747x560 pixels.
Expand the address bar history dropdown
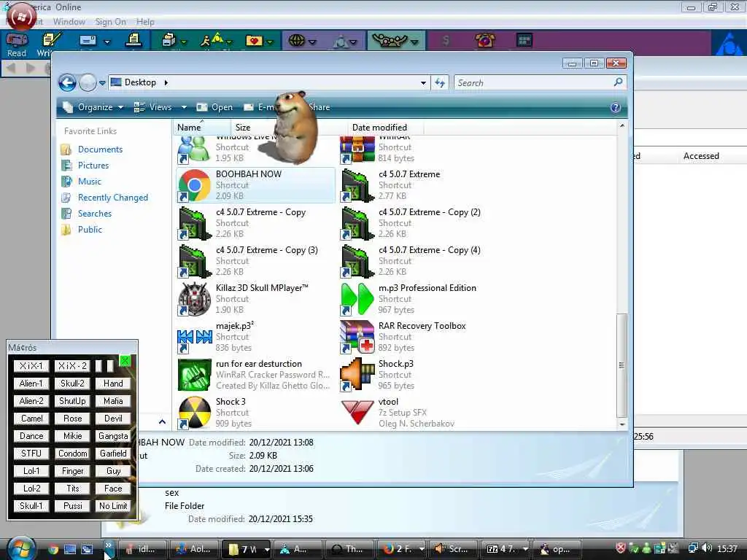click(x=423, y=83)
